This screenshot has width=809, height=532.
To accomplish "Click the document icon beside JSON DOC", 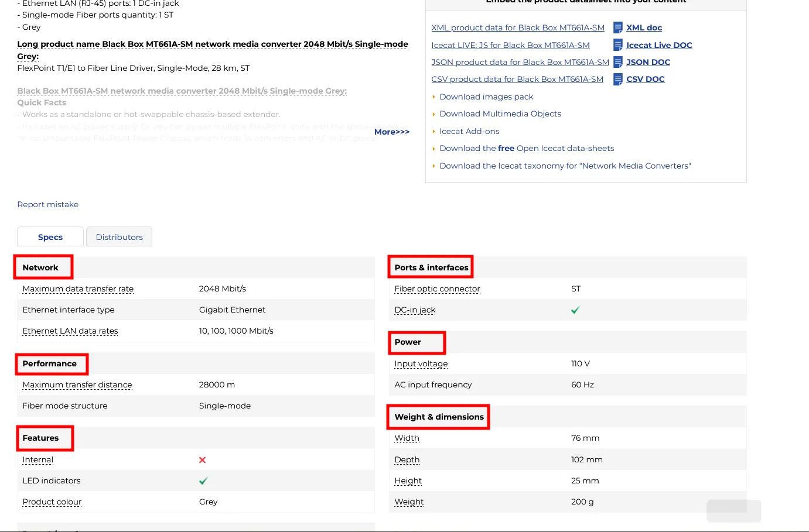I will (617, 62).
